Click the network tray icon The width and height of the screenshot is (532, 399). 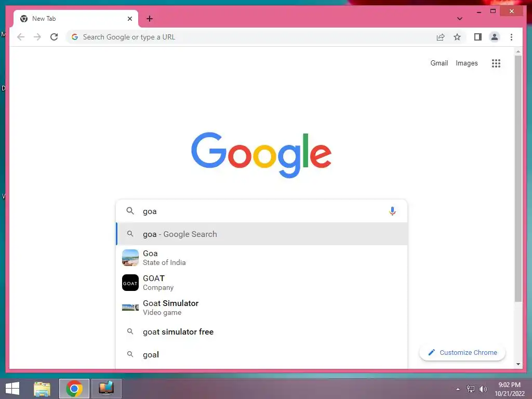pyautogui.click(x=470, y=389)
